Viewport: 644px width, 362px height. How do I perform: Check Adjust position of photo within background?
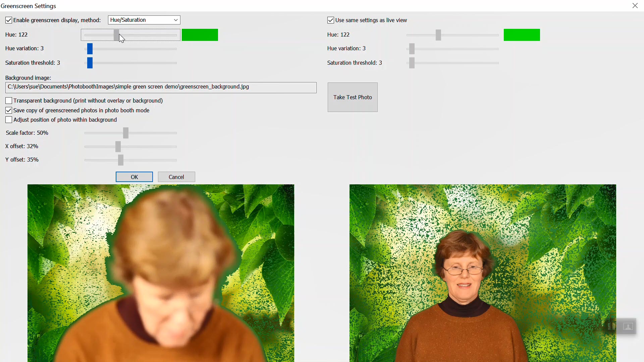click(9, 120)
